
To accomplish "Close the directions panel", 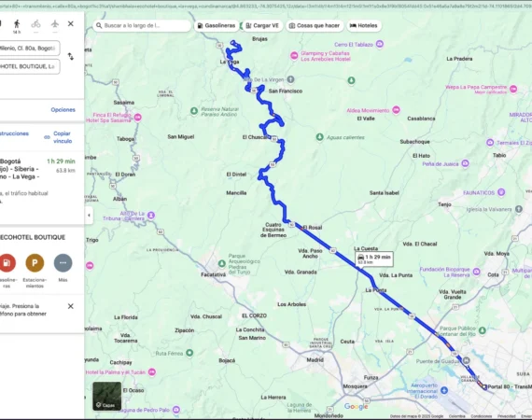I will 71,23.
